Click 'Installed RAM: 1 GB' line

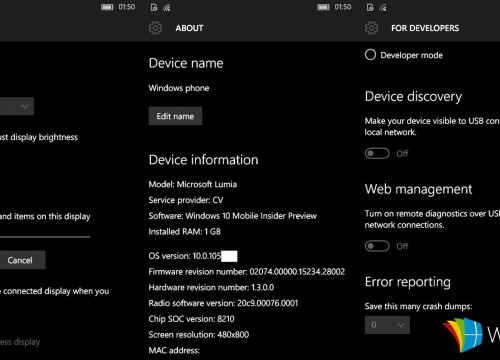185,231
